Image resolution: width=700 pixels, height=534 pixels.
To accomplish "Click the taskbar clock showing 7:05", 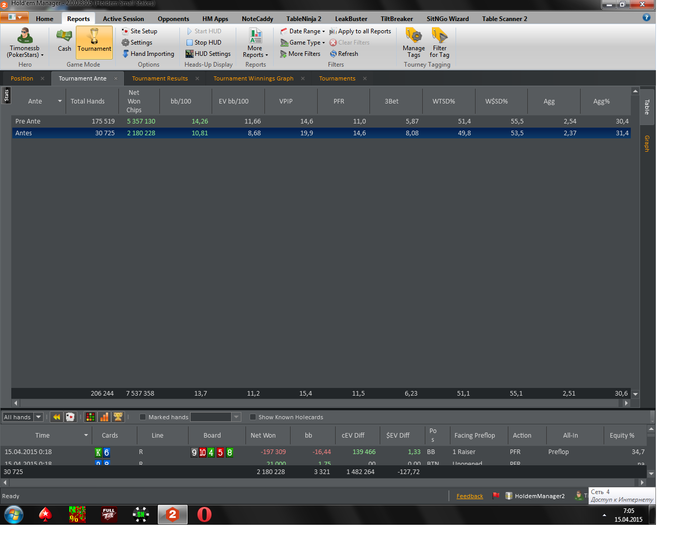I will 628,515.
